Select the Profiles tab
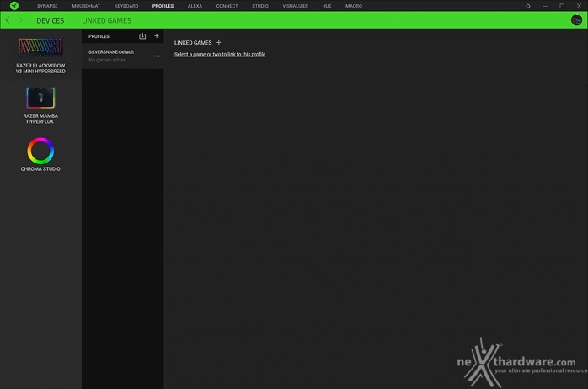This screenshot has height=389, width=588. [x=163, y=6]
